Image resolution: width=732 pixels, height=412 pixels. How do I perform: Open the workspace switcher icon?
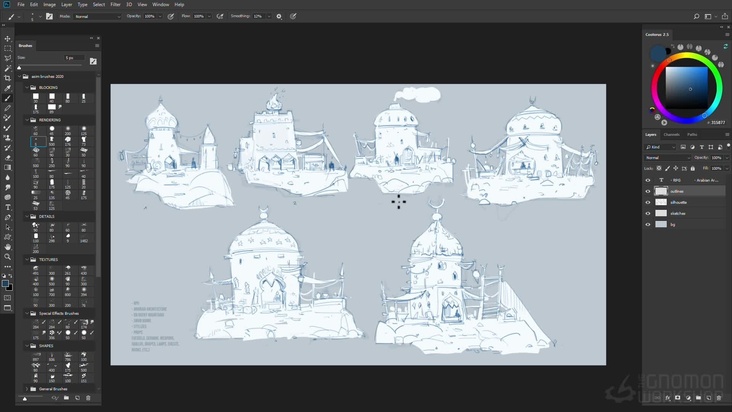(708, 16)
